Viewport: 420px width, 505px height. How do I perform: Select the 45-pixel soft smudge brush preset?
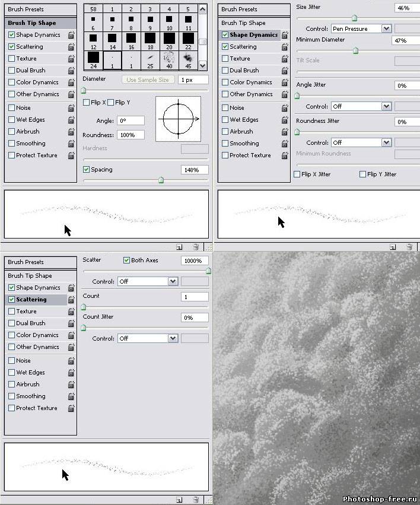188,59
